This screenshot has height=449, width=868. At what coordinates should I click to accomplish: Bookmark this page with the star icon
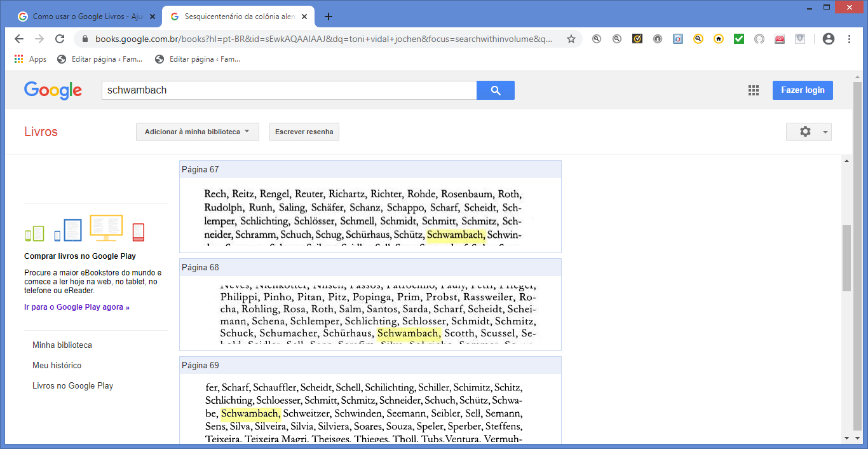pyautogui.click(x=571, y=39)
